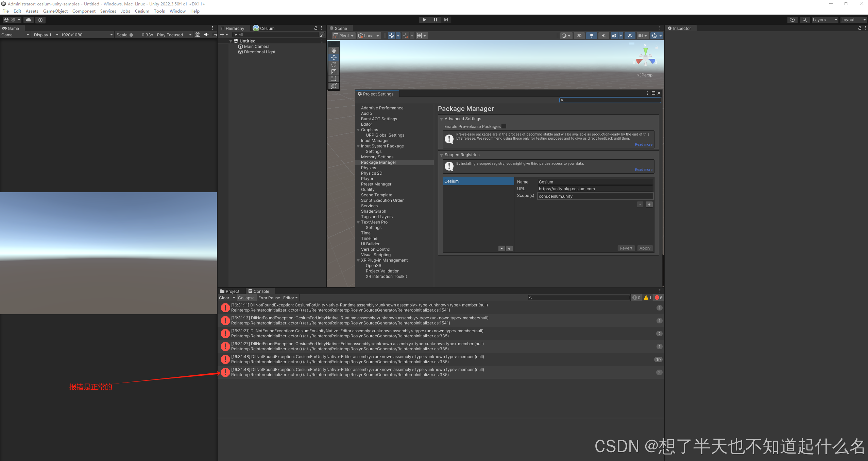Select the Rect tool in Scene
Screen dimensions: 868x461
click(334, 79)
